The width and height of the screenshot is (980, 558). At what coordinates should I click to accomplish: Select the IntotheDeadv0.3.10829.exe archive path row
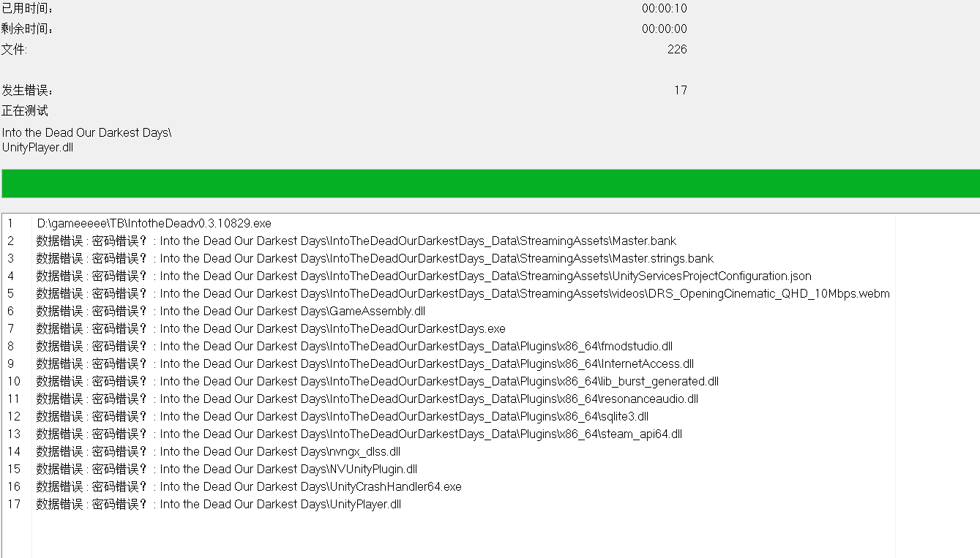click(154, 223)
